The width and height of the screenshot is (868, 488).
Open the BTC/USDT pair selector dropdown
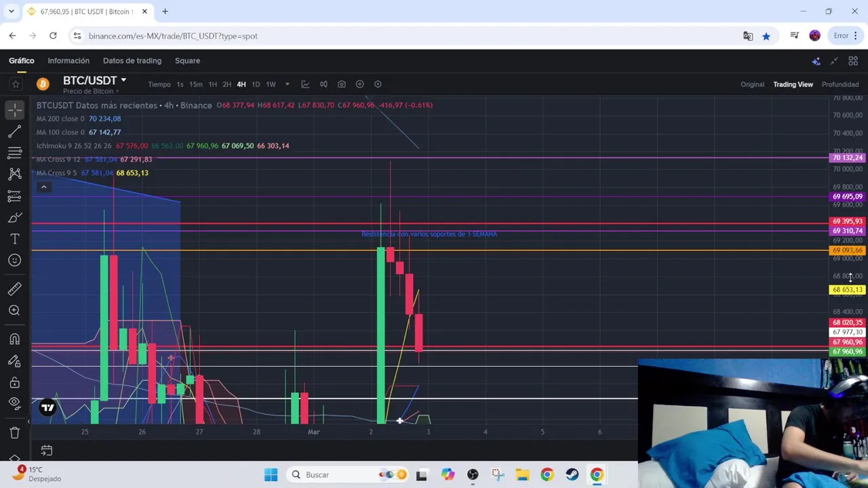94,80
